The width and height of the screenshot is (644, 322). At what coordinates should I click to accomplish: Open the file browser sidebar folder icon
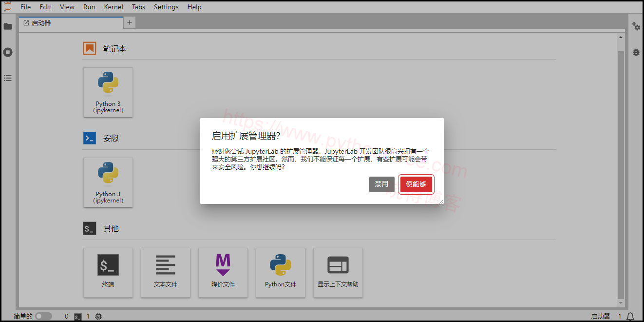[8, 26]
